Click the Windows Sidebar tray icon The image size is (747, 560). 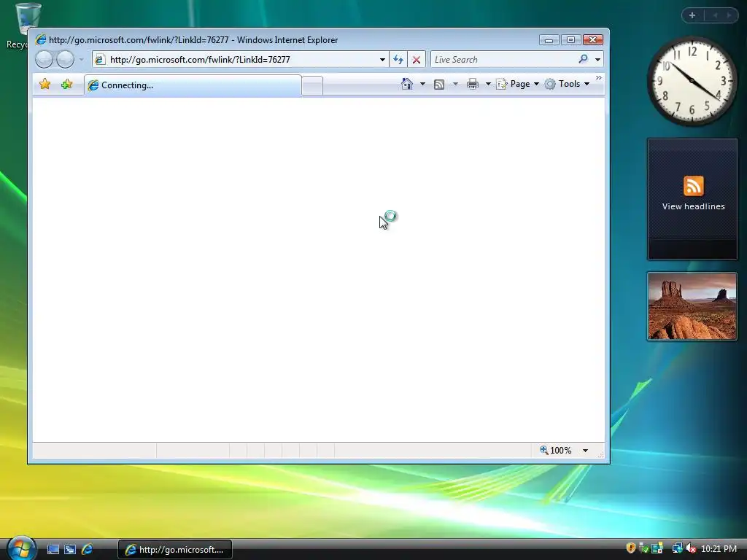(657, 548)
